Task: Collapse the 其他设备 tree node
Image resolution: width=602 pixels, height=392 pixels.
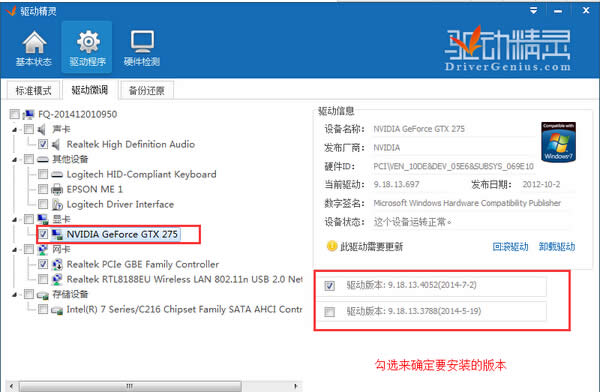Action: (15, 159)
